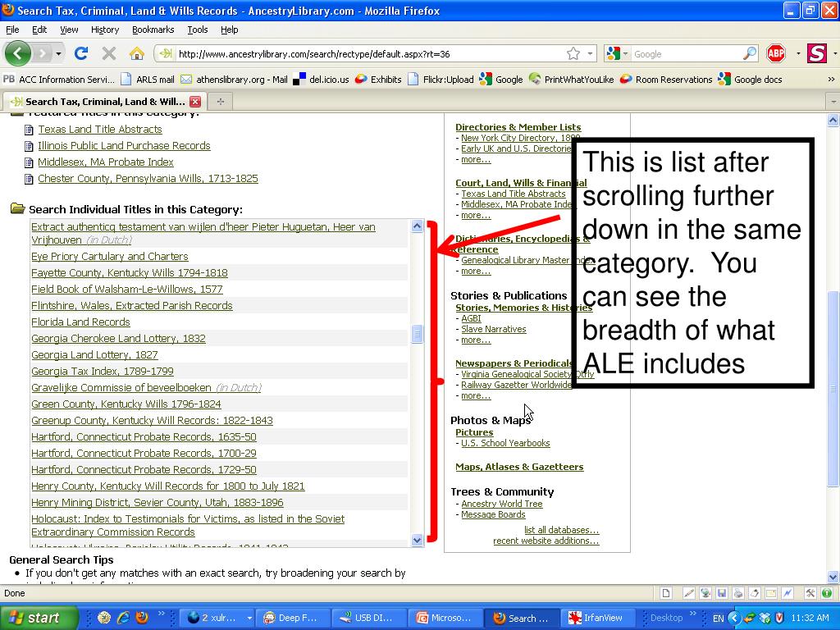Image resolution: width=840 pixels, height=630 pixels.
Task: Open Georgia Cherokee Land Lottery, 1832
Action: pyautogui.click(x=118, y=339)
